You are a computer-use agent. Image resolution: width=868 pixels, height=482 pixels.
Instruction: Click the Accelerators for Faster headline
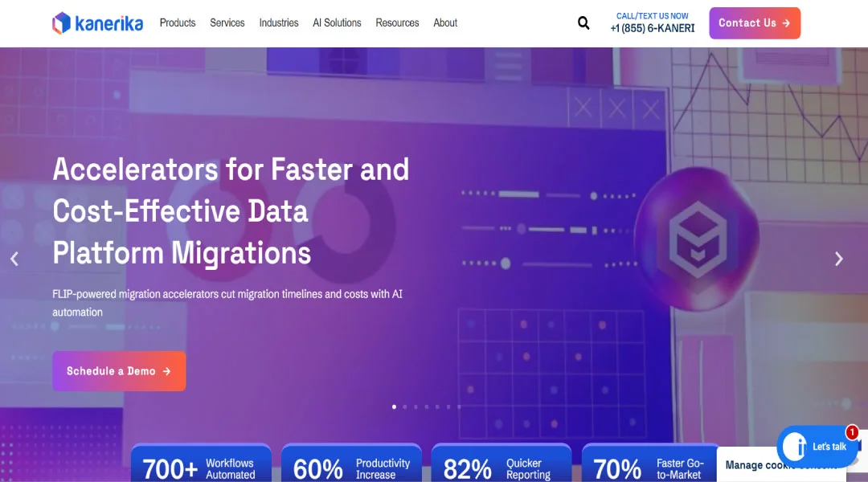click(x=231, y=210)
